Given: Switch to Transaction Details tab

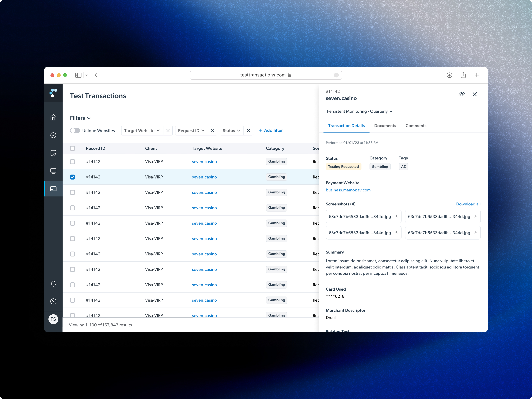Looking at the screenshot, I should coord(346,126).
